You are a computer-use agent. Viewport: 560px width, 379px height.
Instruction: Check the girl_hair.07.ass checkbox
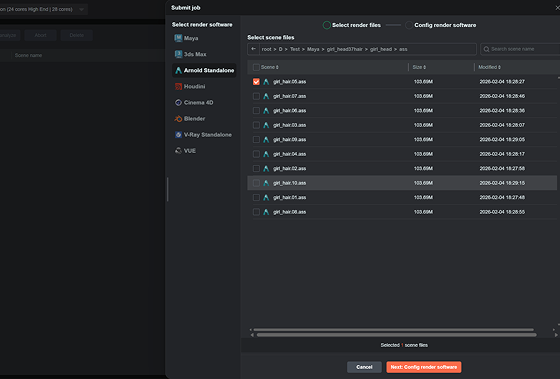pos(256,96)
